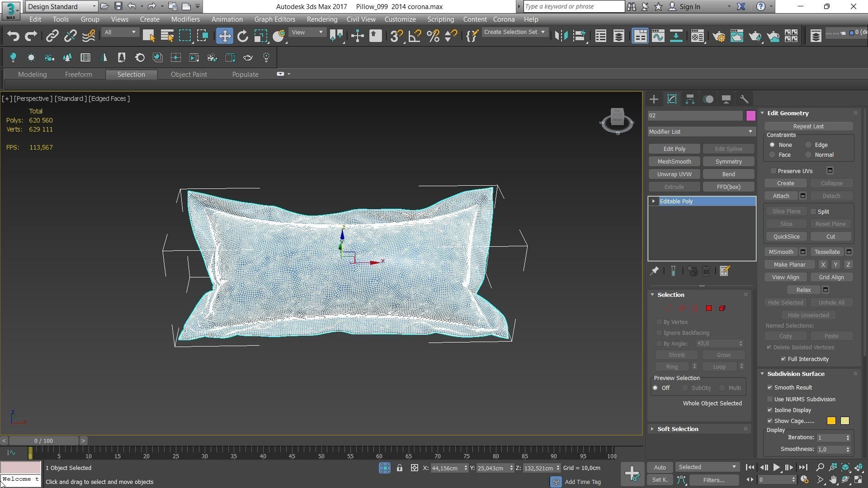Open the Design Standard workspace dropdown
Viewport: 868px width, 488px height.
[61, 6]
